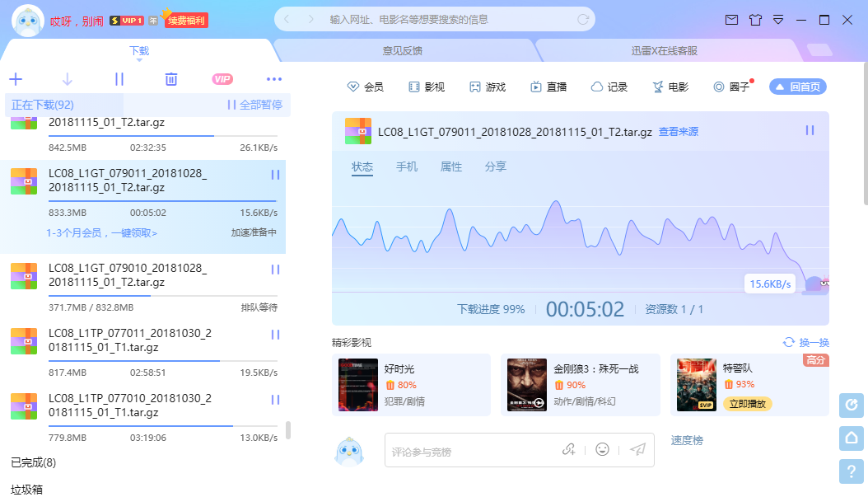
Task: Create a new download task with the plus icon
Action: (15, 79)
